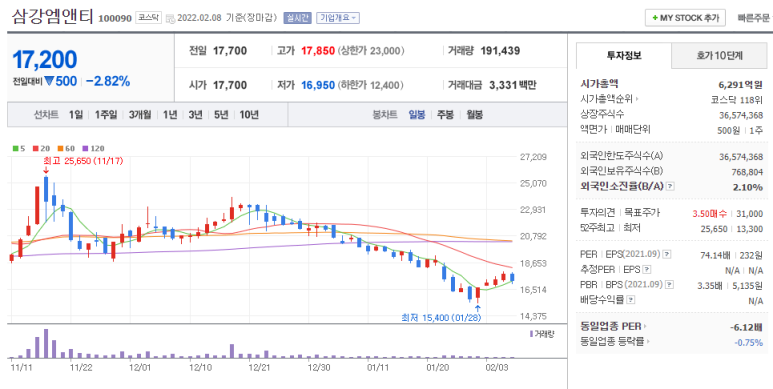Screen dimensions: 773x389
Task: Open the 기업개요 dropdown
Action: pyautogui.click(x=338, y=18)
